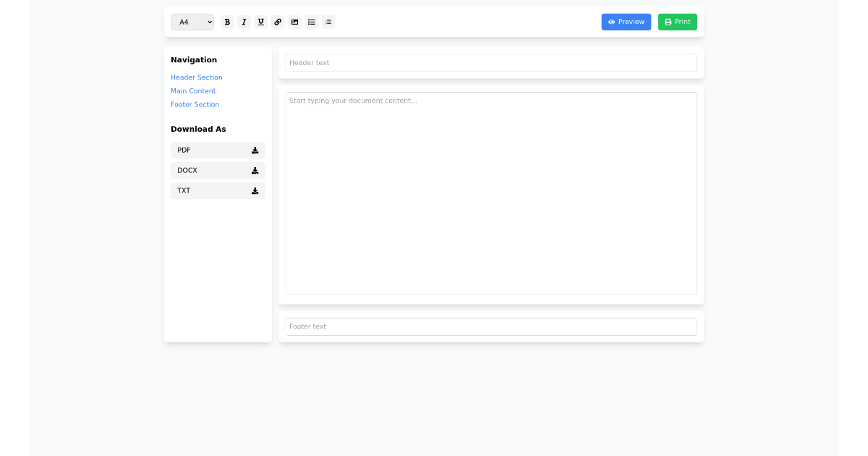Toggle underline formatting
The height and width of the screenshot is (456, 868).
(260, 22)
